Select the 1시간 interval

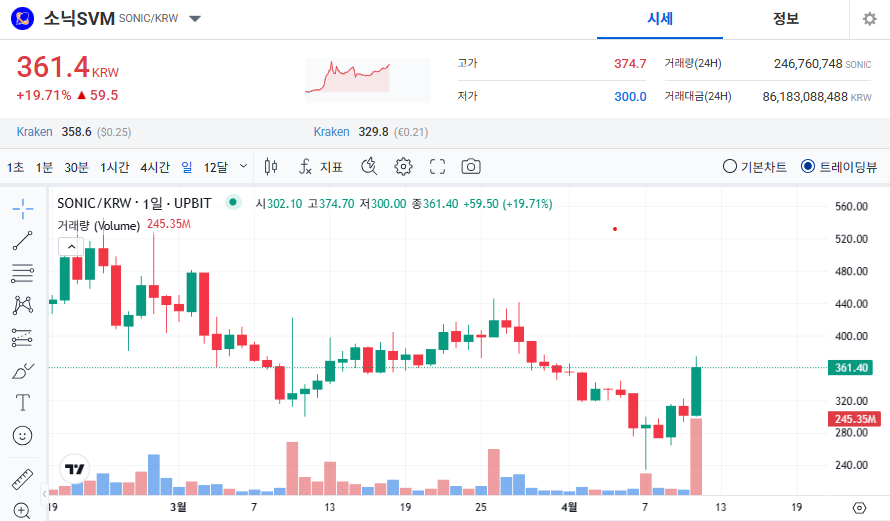115,167
